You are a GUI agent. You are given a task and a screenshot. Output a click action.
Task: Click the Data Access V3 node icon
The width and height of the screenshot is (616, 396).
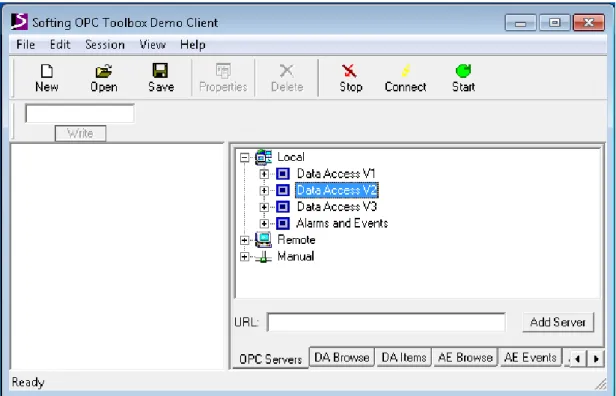click(283, 207)
